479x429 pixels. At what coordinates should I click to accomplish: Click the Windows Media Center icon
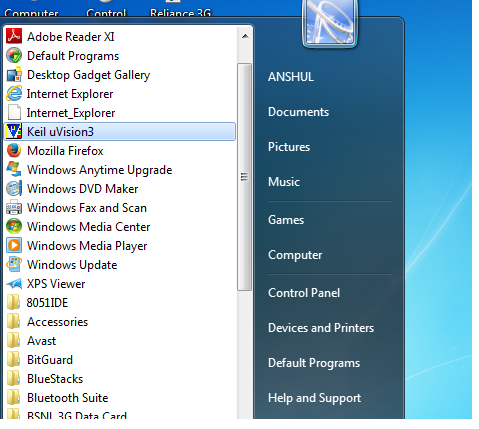(14, 226)
